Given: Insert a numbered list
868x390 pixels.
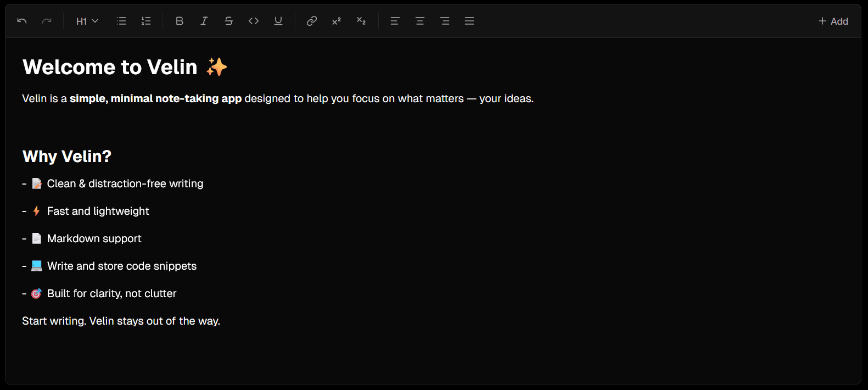Looking at the screenshot, I should (x=146, y=21).
